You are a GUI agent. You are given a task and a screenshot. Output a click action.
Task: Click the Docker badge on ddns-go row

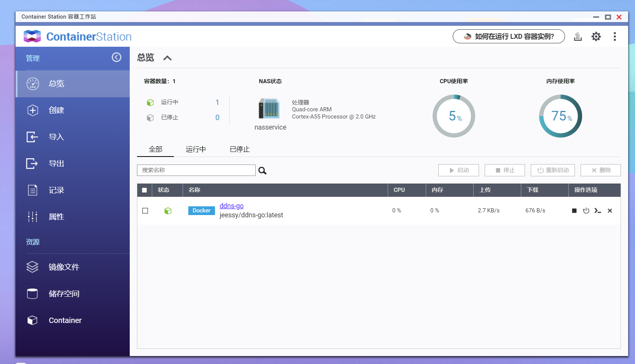coord(202,210)
